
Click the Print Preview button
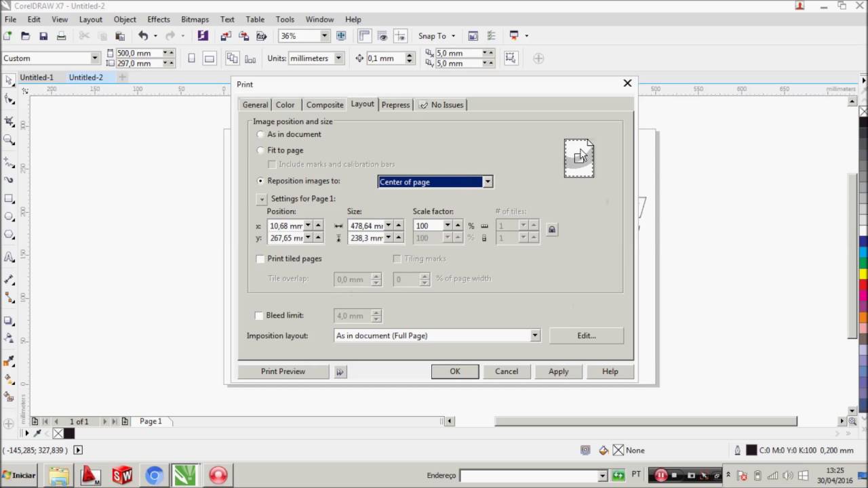(283, 371)
